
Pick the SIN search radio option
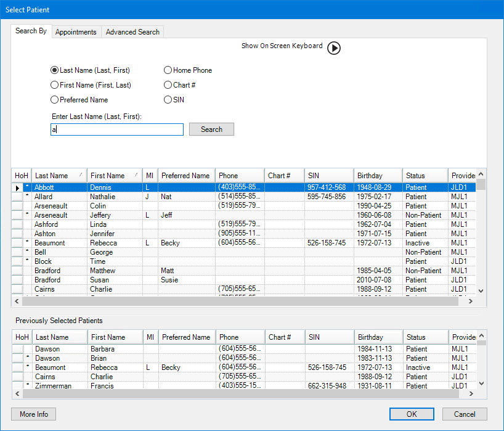168,100
